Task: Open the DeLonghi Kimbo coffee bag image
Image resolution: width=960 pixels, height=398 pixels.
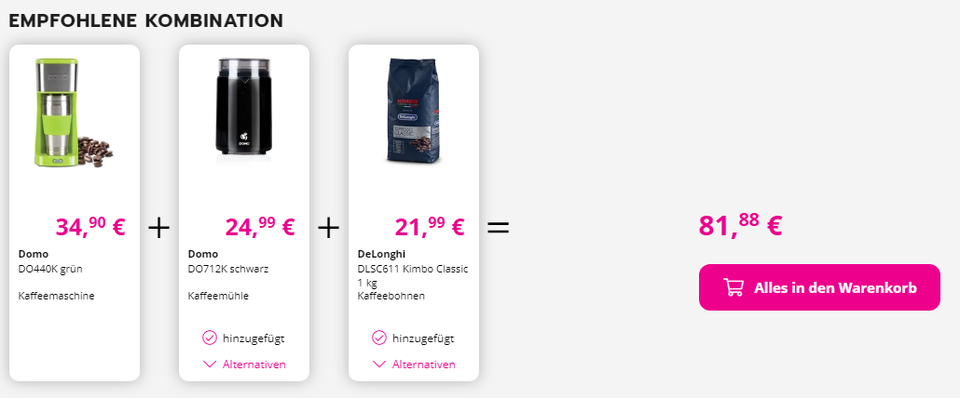Action: click(x=414, y=110)
